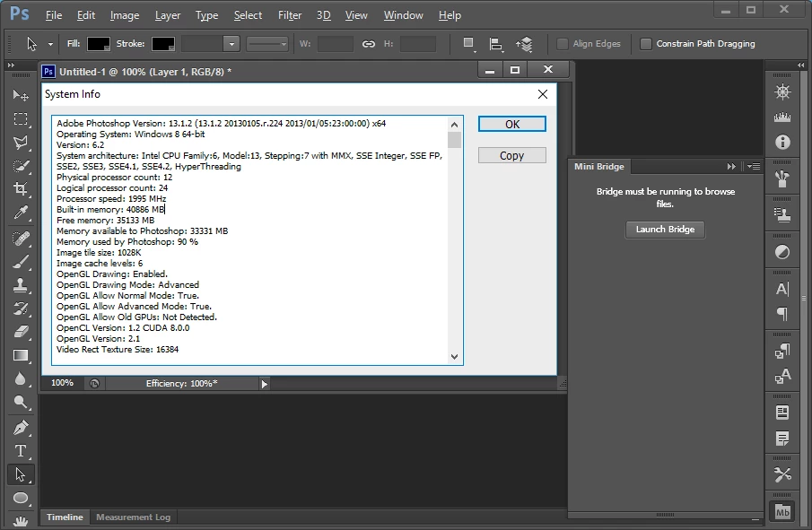Click the shape width W field
This screenshot has width=812, height=530.
point(335,44)
